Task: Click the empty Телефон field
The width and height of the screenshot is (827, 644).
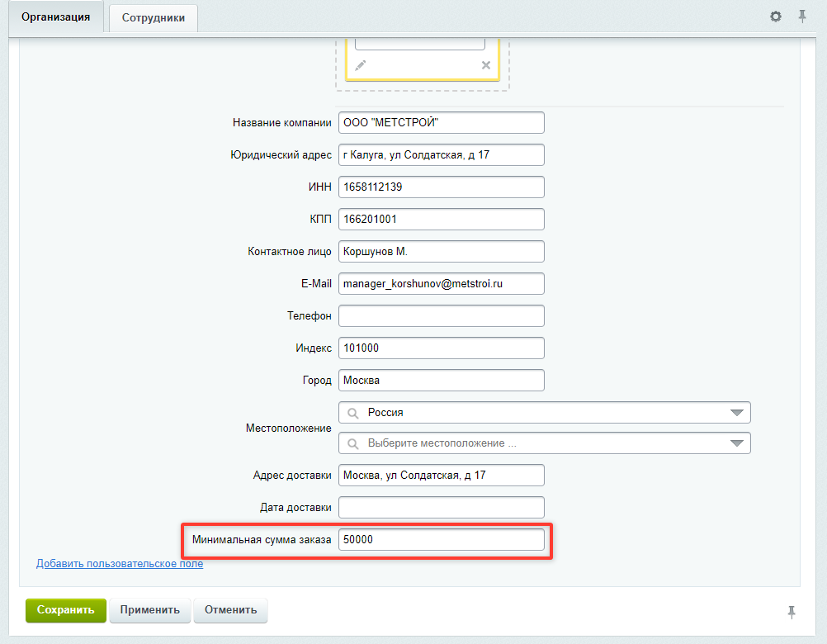Action: (x=442, y=316)
